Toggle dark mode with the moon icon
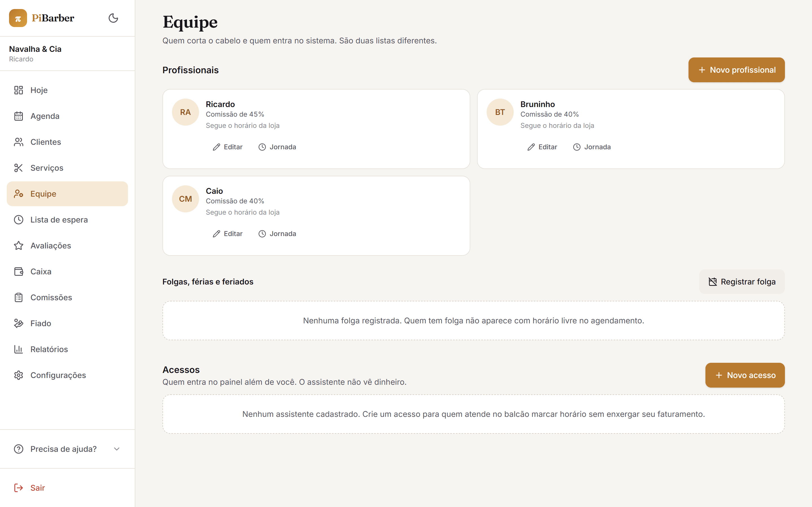 113,18
